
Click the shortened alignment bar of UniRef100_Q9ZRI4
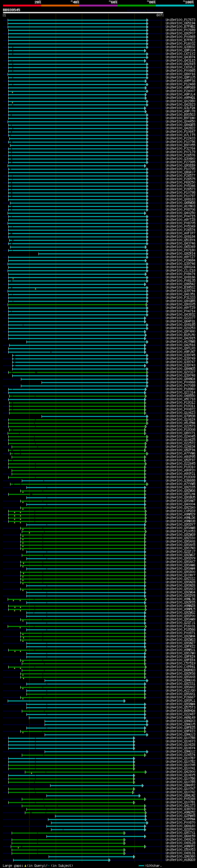(93, 253)
